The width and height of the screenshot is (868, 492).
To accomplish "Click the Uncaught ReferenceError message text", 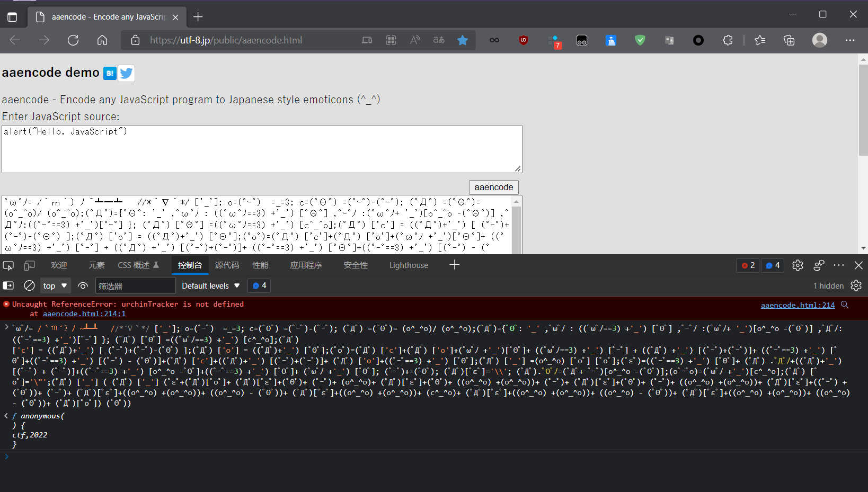I will point(128,305).
